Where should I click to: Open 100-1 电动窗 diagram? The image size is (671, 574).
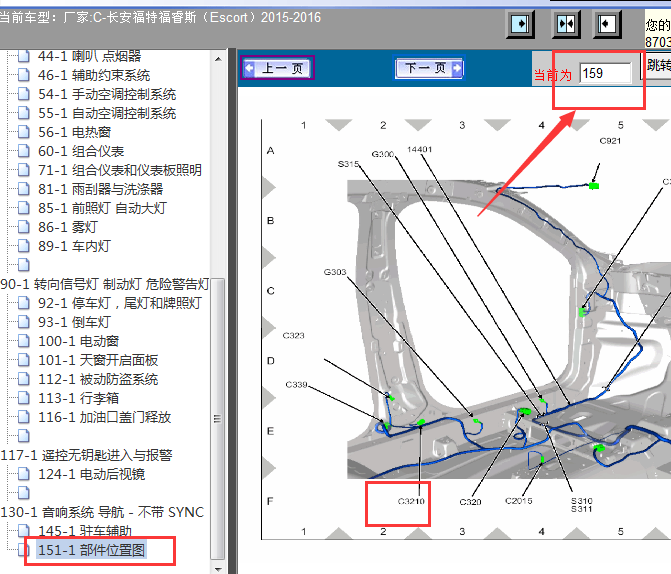point(78,341)
